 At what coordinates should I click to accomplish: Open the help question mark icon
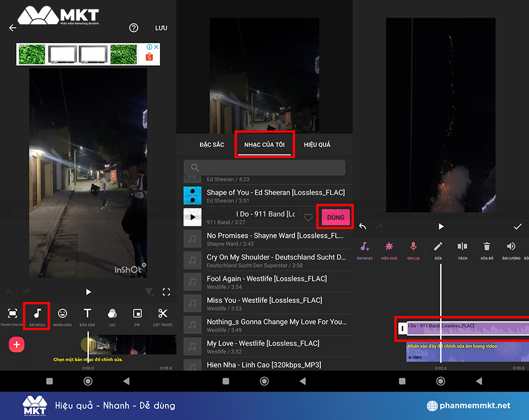tap(133, 28)
